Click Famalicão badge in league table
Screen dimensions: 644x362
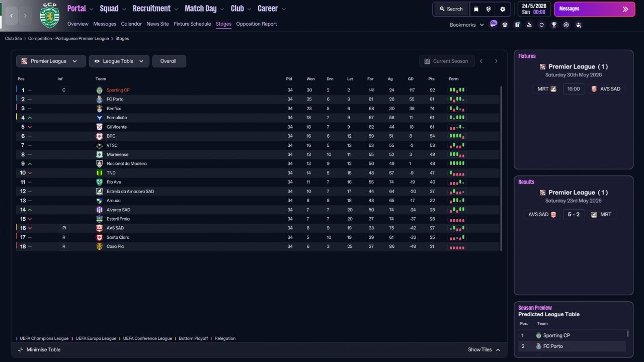99,118
